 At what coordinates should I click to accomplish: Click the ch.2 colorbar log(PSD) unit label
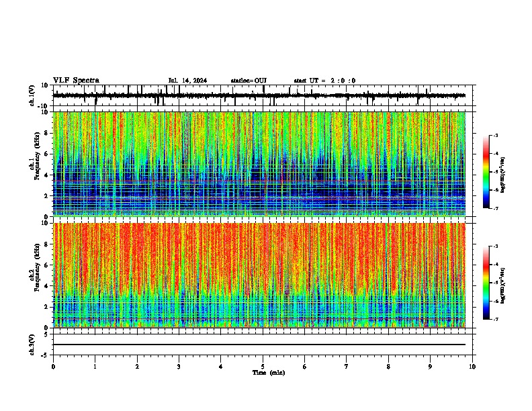[503, 285]
